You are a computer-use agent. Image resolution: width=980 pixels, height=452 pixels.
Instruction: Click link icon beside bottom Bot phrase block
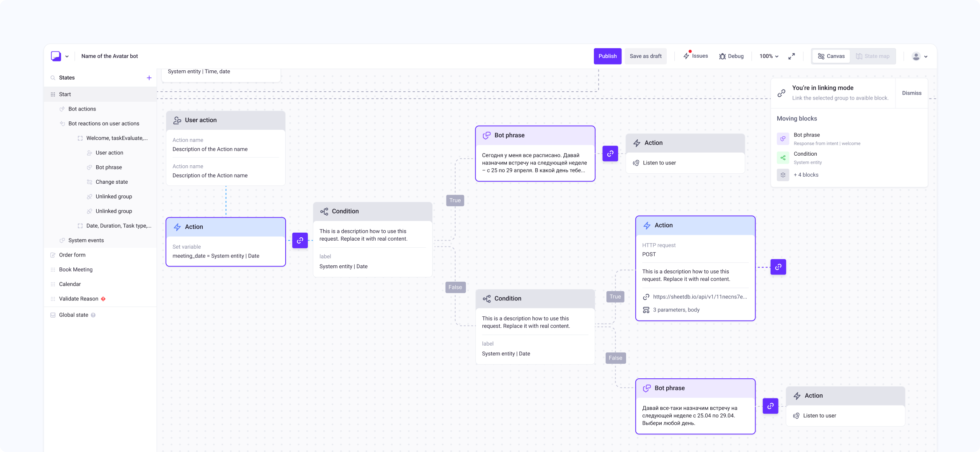pyautogui.click(x=770, y=406)
